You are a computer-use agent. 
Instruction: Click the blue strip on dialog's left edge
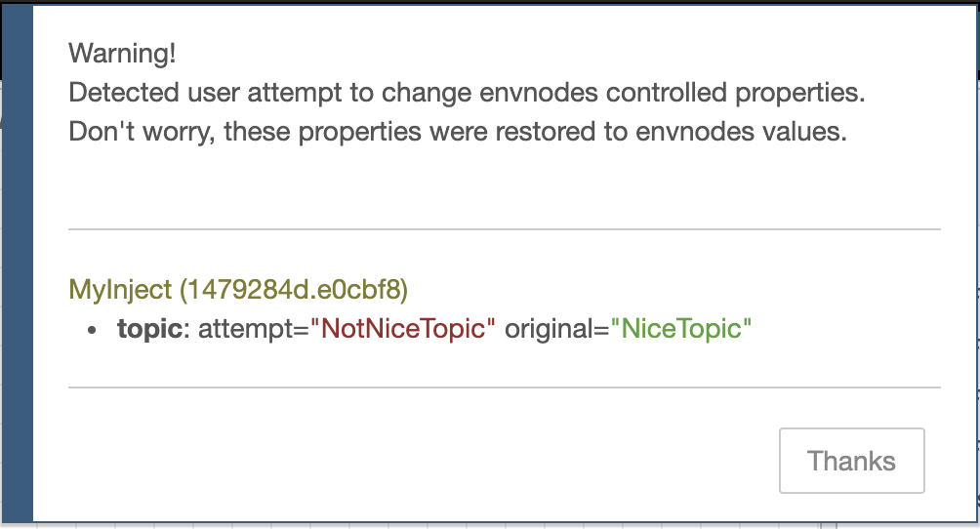coord(17,264)
